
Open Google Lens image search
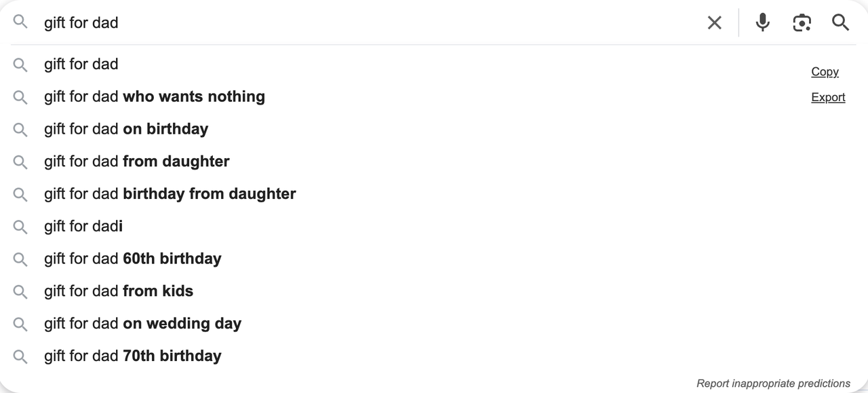802,22
